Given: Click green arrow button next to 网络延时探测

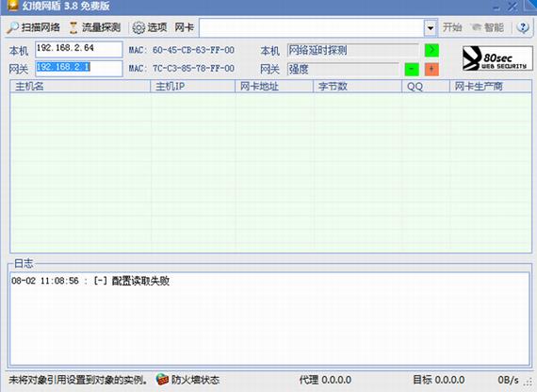Looking at the screenshot, I should [431, 50].
